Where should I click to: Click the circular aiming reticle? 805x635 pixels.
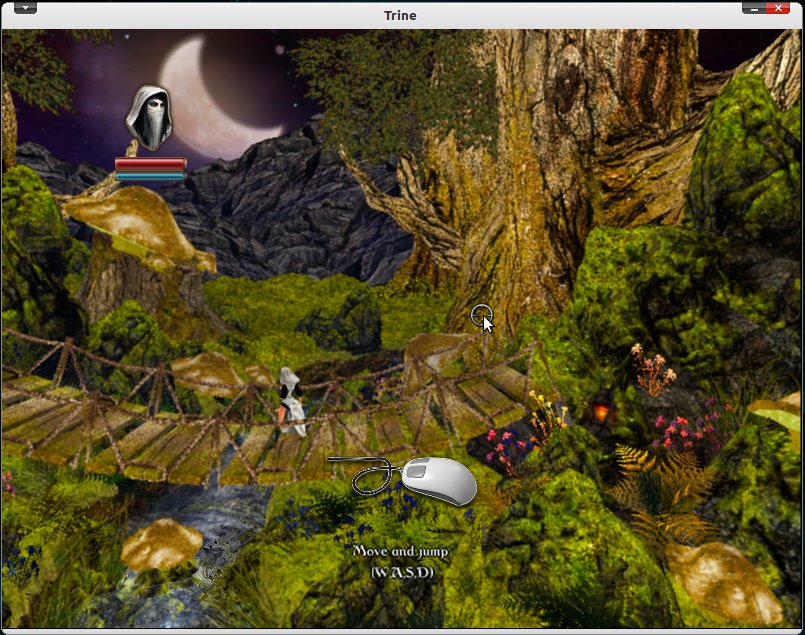tap(481, 316)
